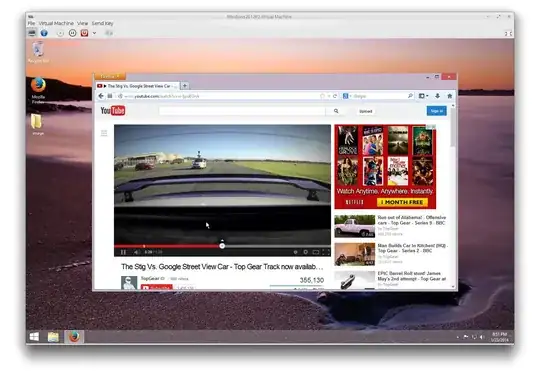Move the video progress slider handle

coord(222,246)
